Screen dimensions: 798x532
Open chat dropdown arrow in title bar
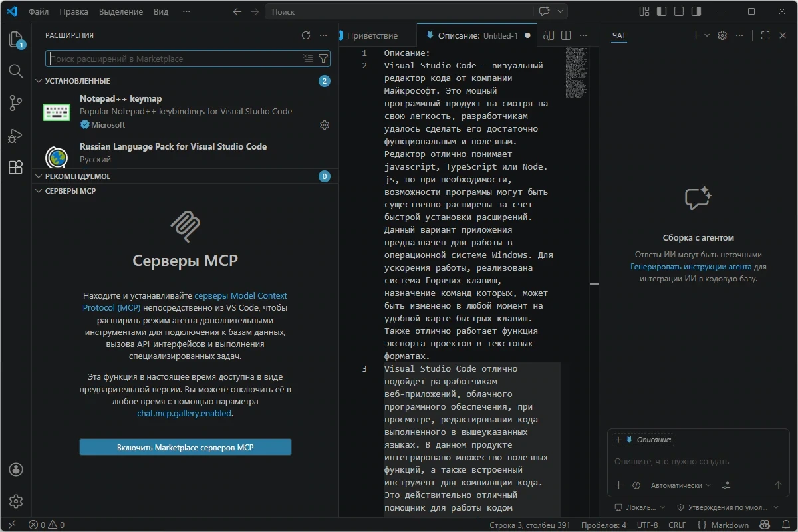(561, 11)
